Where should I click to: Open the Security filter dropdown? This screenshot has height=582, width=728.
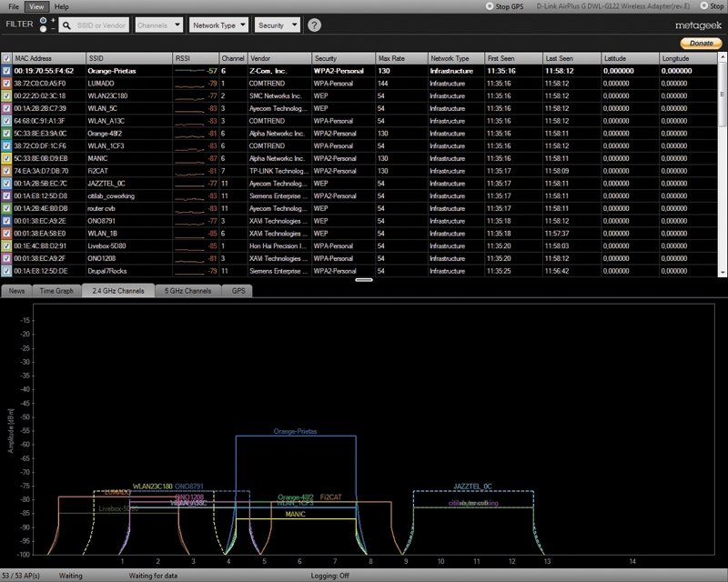[x=278, y=25]
